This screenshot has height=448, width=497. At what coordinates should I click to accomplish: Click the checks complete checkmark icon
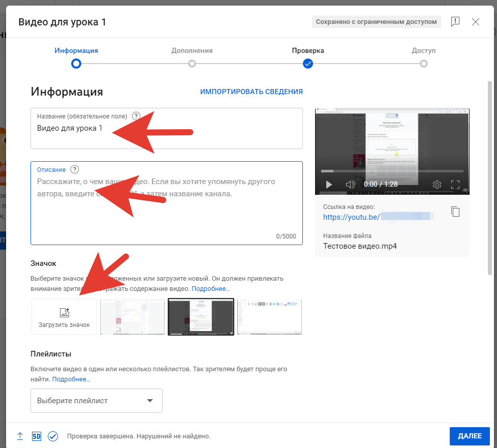click(x=53, y=436)
